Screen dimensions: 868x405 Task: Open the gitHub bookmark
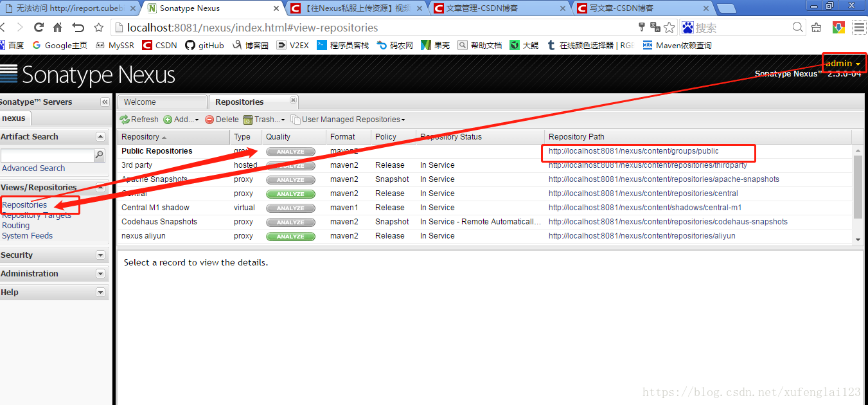204,46
